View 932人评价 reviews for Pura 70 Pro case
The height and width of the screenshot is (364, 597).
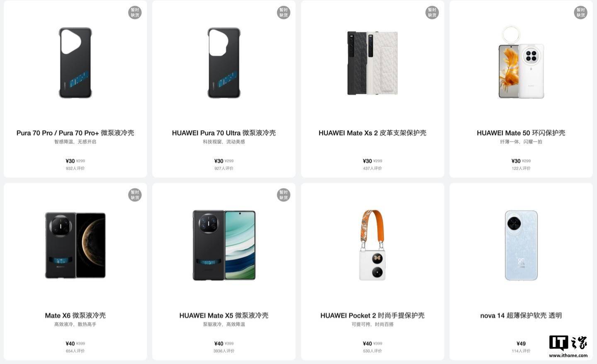pos(75,168)
